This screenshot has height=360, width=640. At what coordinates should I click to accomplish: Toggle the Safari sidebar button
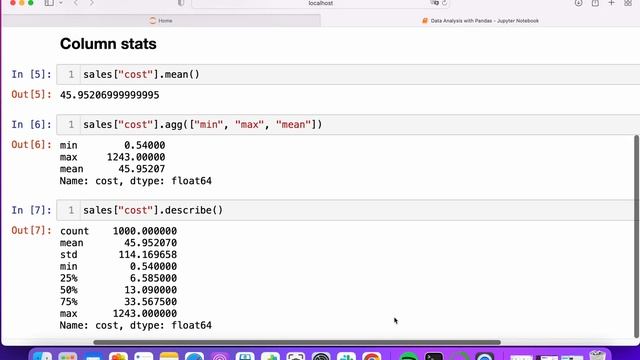[x=49, y=3]
